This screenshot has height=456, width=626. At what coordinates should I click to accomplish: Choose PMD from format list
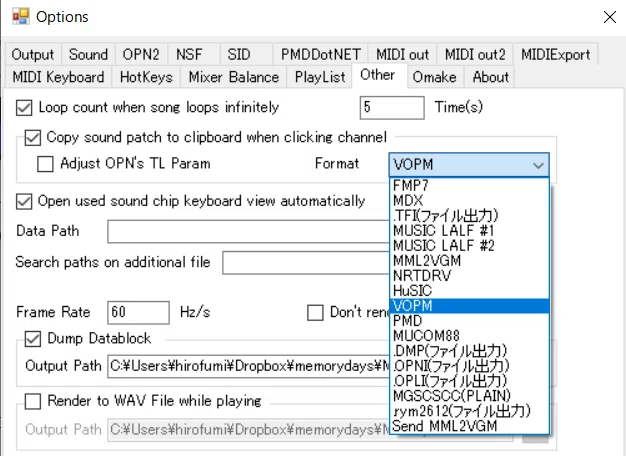point(469,321)
